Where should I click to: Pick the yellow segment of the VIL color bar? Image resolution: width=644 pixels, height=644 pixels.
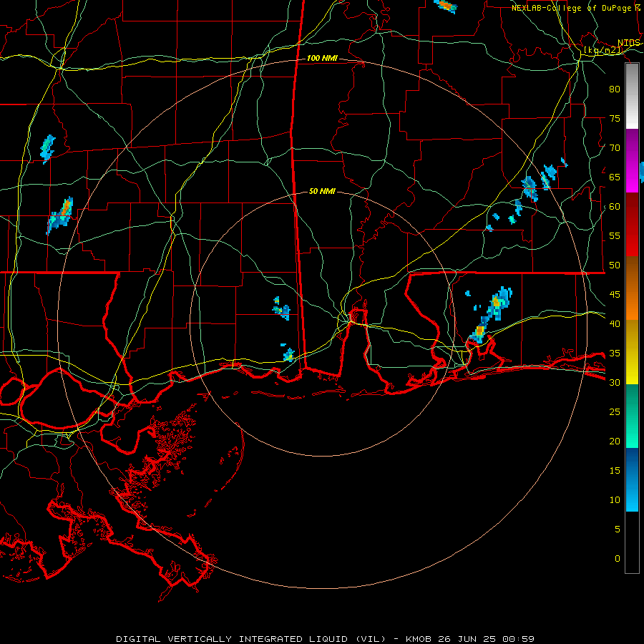tap(632, 352)
